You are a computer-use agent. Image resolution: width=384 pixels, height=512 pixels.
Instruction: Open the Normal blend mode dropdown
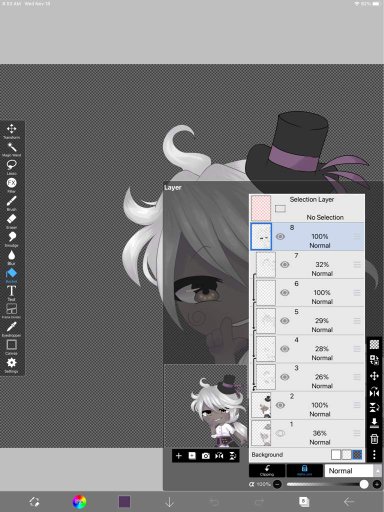(352, 471)
